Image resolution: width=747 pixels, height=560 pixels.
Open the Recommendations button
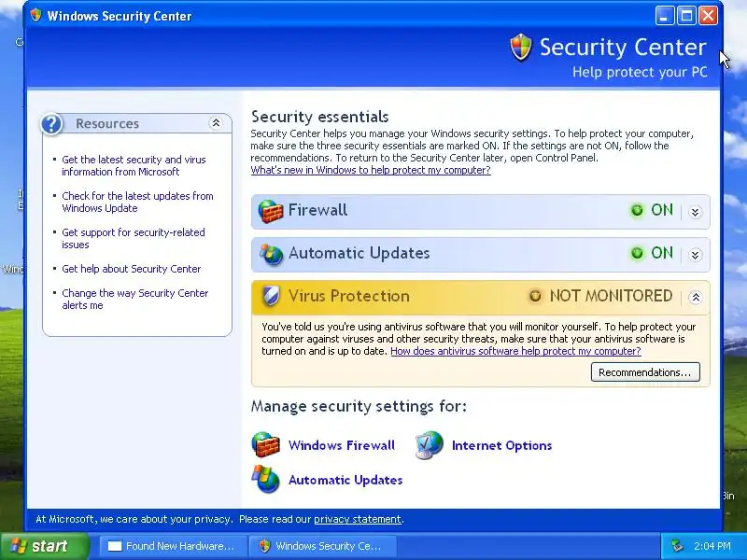pos(645,371)
